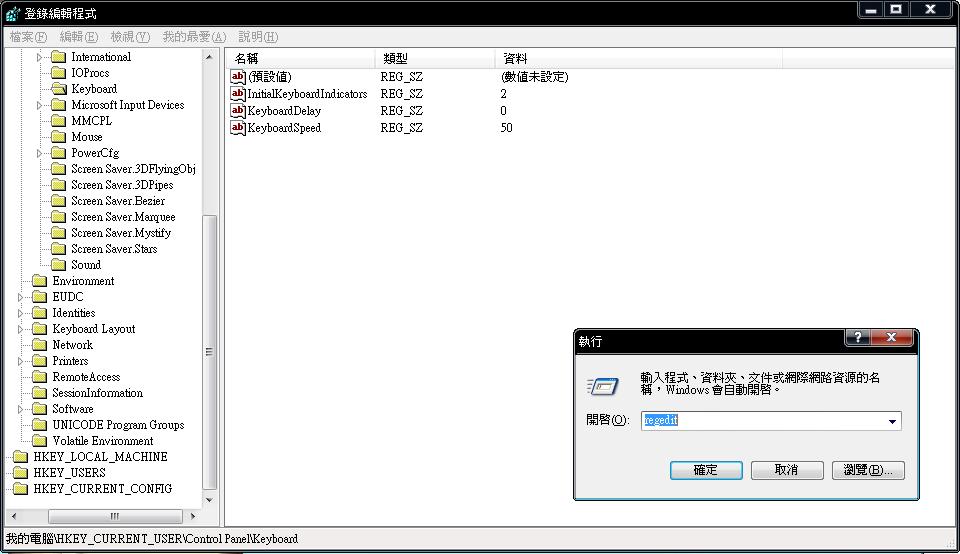Click the Screen Saver.Marquee folder icon

click(58, 217)
